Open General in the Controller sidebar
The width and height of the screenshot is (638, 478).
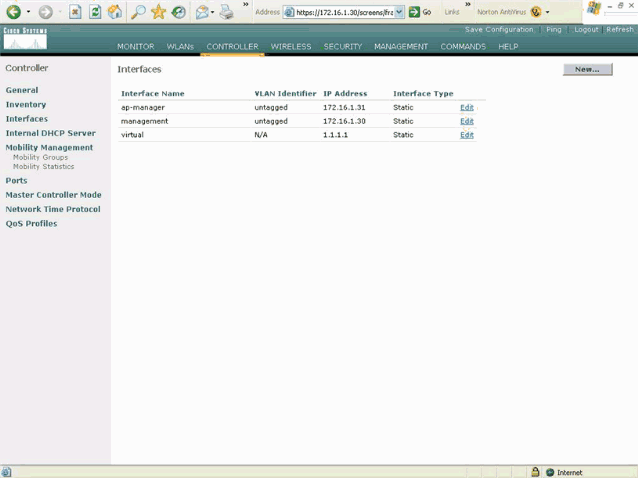(22, 90)
